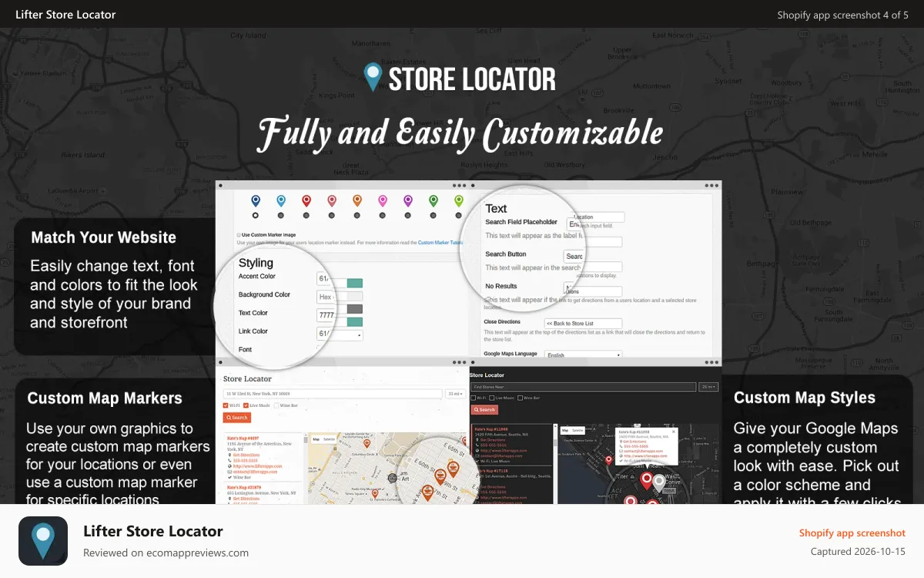
Task: Click orange Search button in light locator
Action: [236, 418]
